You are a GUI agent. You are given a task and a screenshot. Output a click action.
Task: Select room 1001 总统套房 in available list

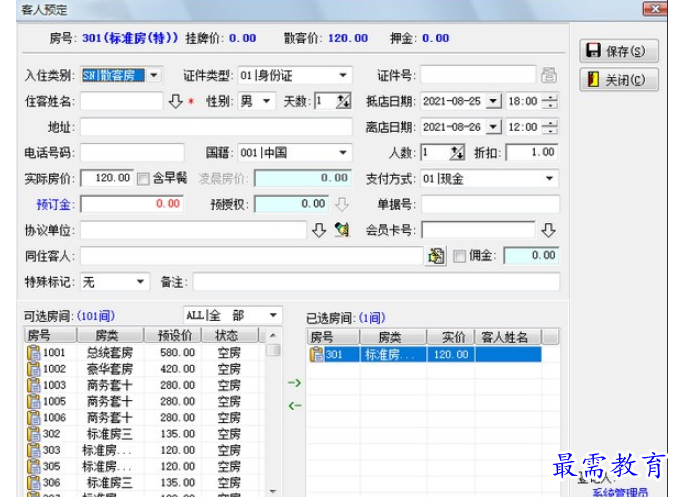pyautogui.click(x=100, y=353)
